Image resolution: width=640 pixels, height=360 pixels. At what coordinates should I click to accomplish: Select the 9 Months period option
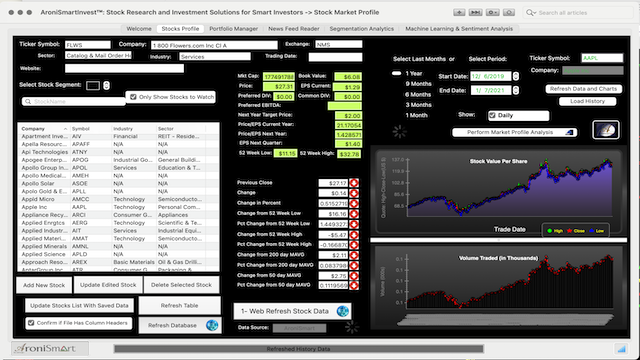pos(418,84)
